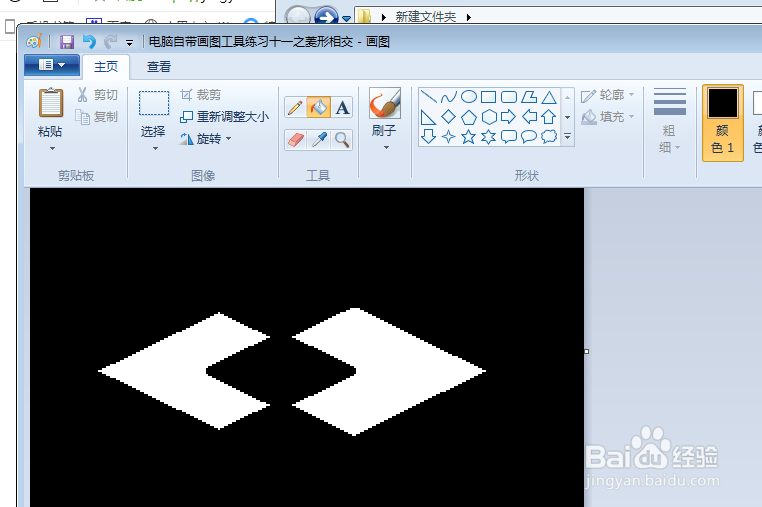The height and width of the screenshot is (507, 762).
Task: Click the 选择 selection rectangle button
Action: (154, 103)
